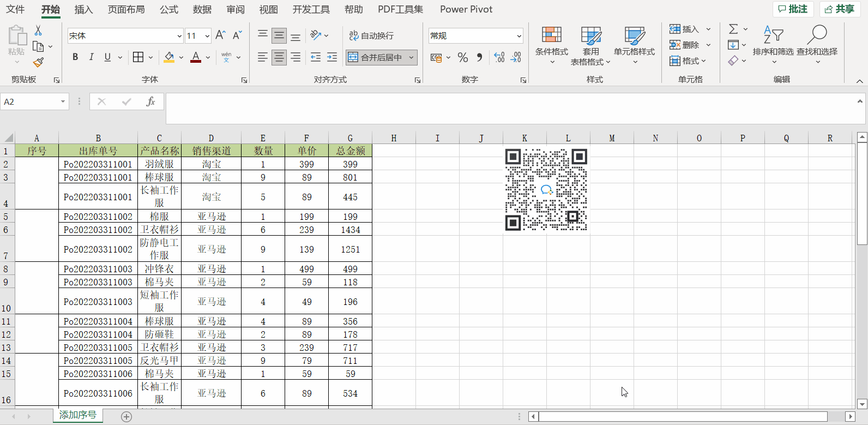This screenshot has width=868, height=425.
Task: Select the Format Painter brush
Action: (x=38, y=63)
